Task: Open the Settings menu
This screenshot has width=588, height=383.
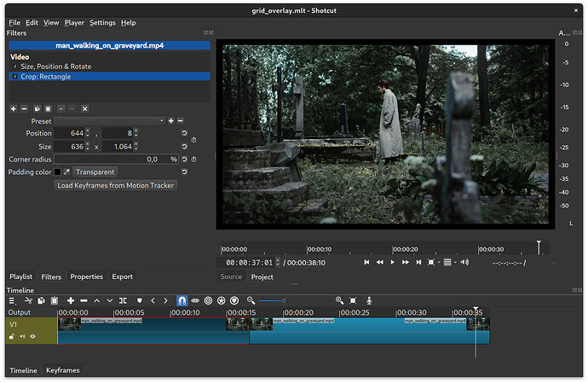Action: [x=103, y=22]
